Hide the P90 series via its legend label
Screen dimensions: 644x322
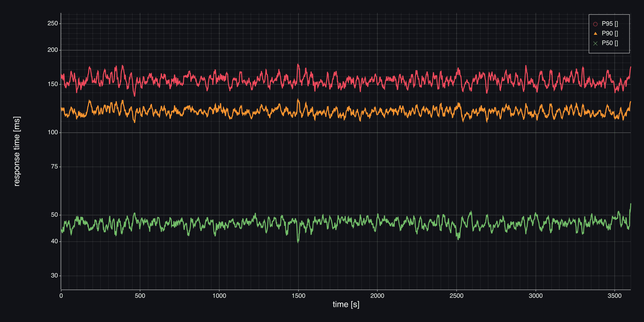(610, 33)
